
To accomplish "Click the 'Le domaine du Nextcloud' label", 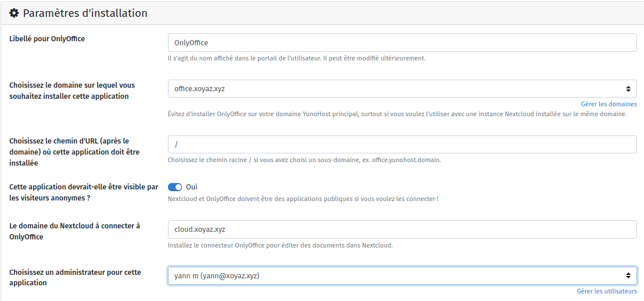I will pyautogui.click(x=74, y=231).
